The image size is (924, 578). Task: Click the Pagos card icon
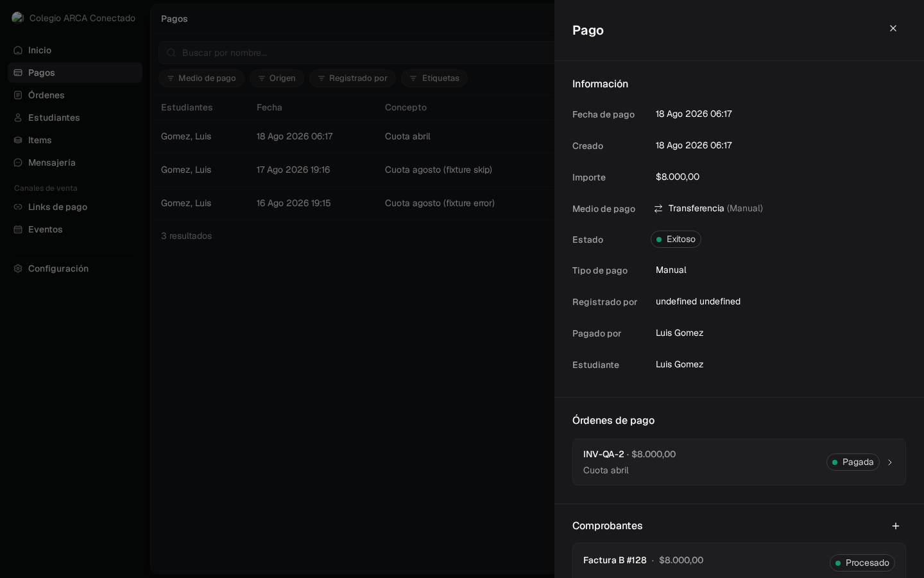pyautogui.click(x=18, y=73)
